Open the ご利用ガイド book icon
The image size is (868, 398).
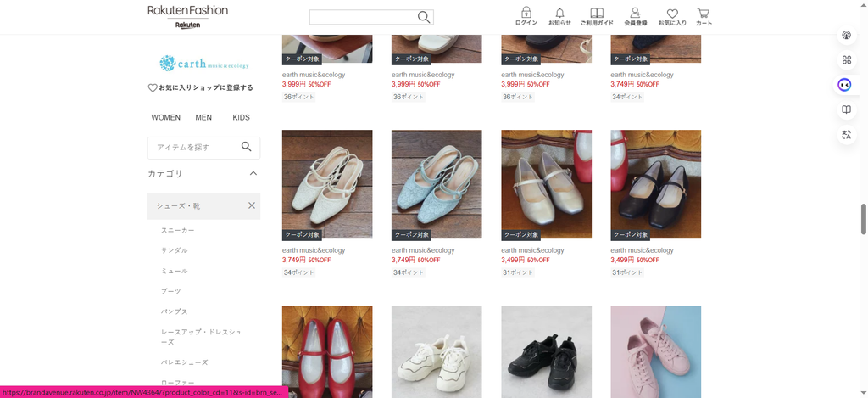pyautogui.click(x=597, y=14)
